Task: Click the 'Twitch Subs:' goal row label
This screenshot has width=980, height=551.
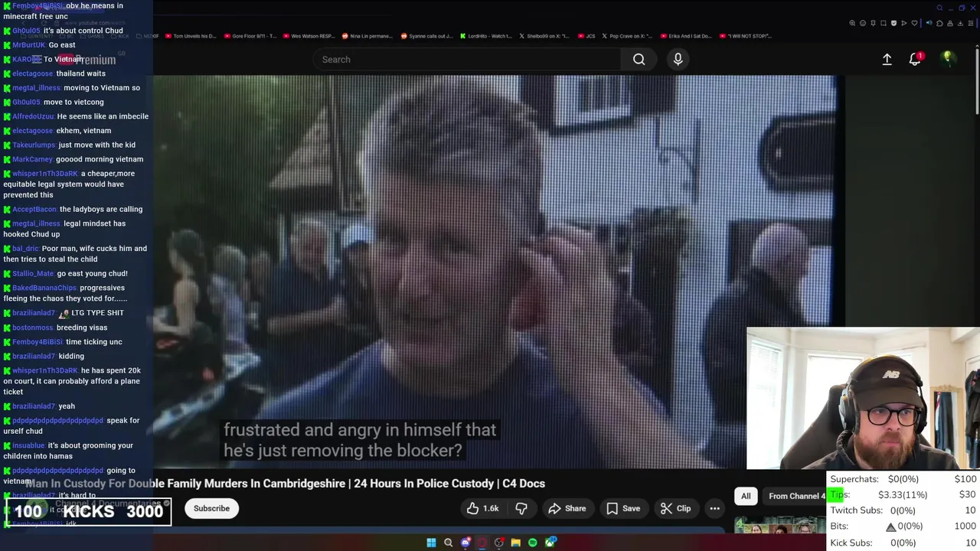Action: [x=856, y=510]
